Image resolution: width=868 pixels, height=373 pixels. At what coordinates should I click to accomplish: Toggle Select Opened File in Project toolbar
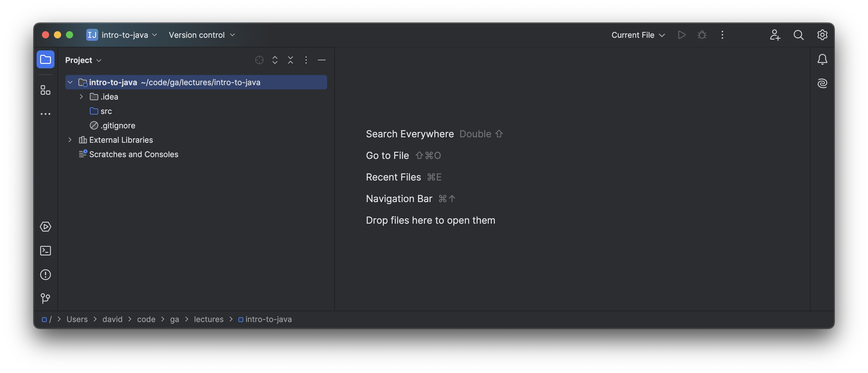pos(259,60)
